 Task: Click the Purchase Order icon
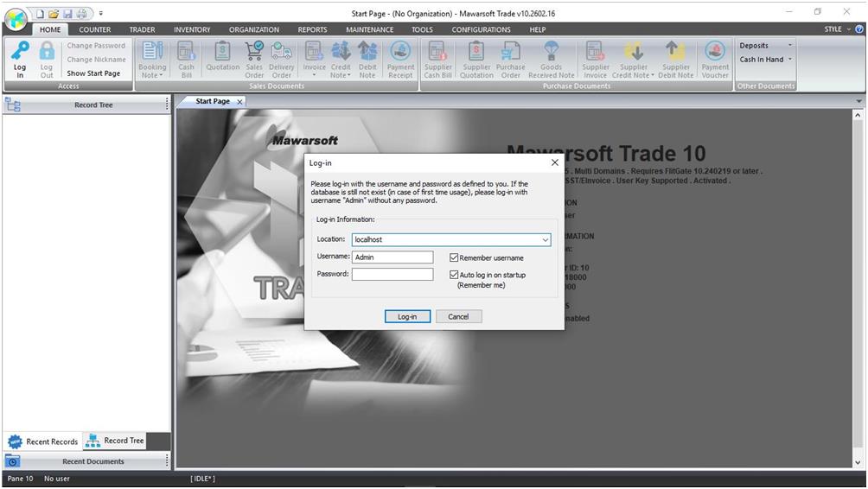[511, 52]
